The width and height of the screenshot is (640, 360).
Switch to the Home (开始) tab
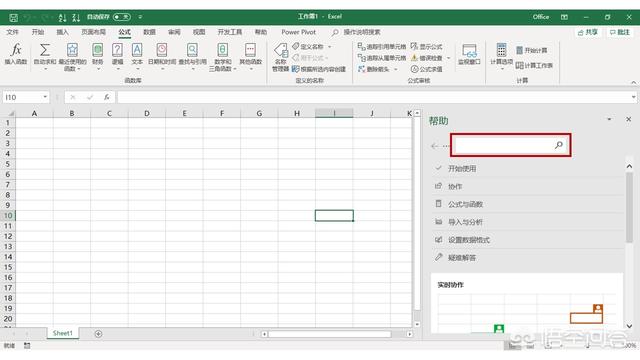pos(38,32)
